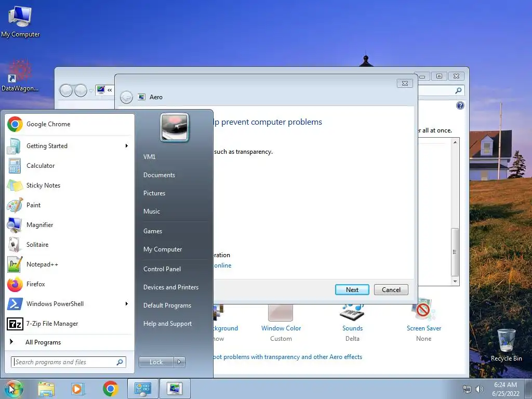
Task: Select DataWagon desktop shortcut
Action: (x=20, y=76)
